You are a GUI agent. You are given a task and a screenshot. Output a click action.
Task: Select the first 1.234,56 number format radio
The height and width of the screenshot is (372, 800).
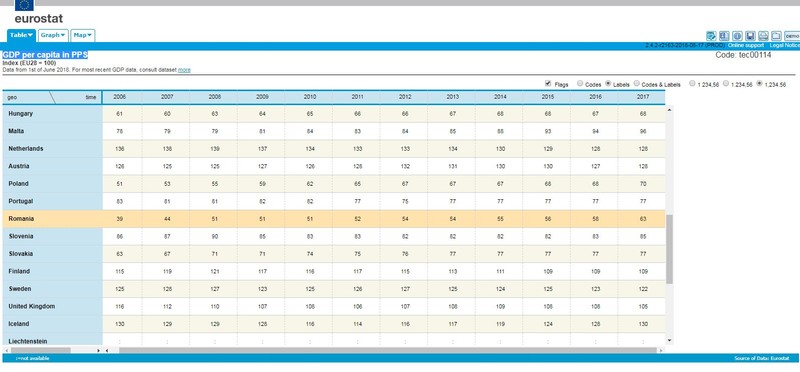[692, 83]
